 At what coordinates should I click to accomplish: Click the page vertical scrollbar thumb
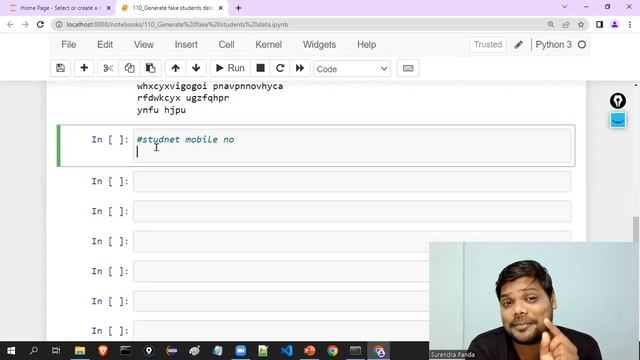click(x=636, y=229)
